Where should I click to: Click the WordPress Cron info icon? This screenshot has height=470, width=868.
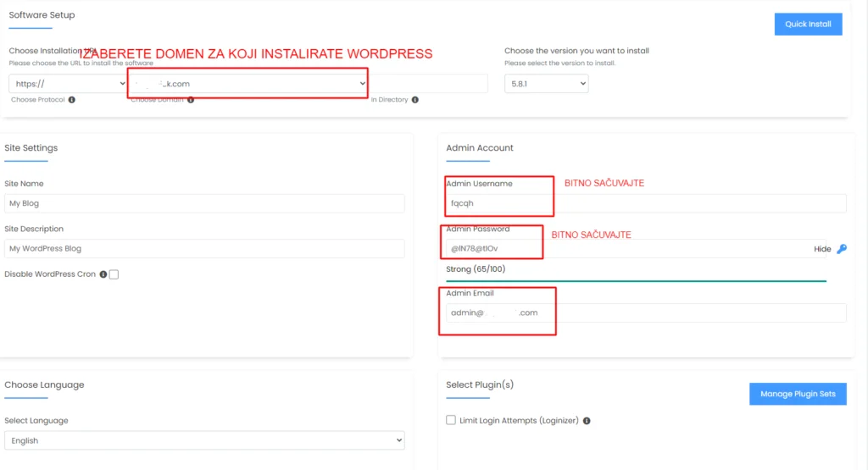(x=103, y=274)
